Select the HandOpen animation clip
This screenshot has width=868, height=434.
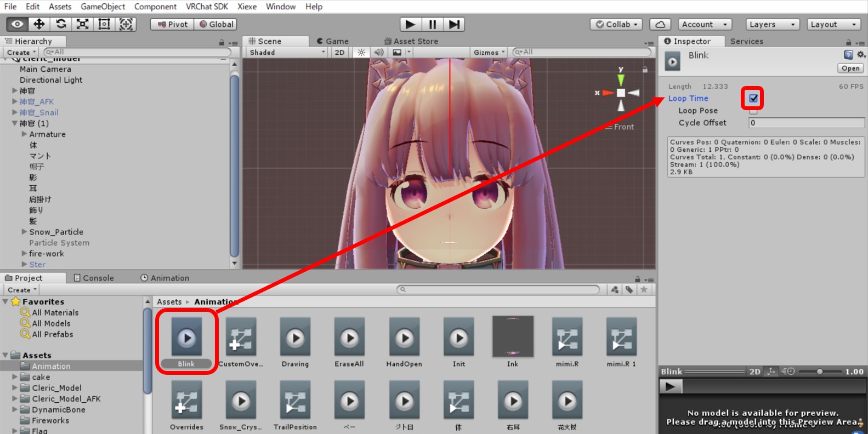[404, 342]
